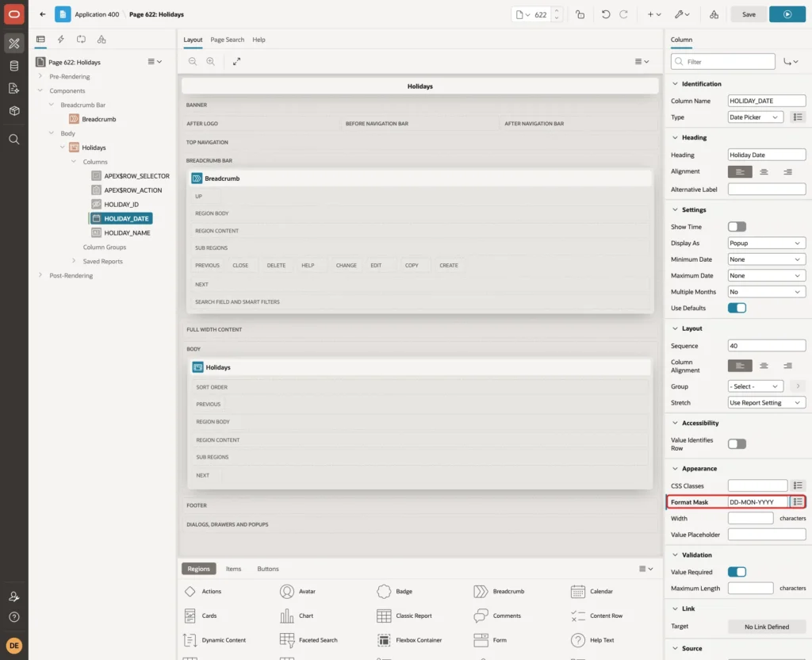The height and width of the screenshot is (660, 812).
Task: Click the Heading text field
Action: pyautogui.click(x=767, y=155)
